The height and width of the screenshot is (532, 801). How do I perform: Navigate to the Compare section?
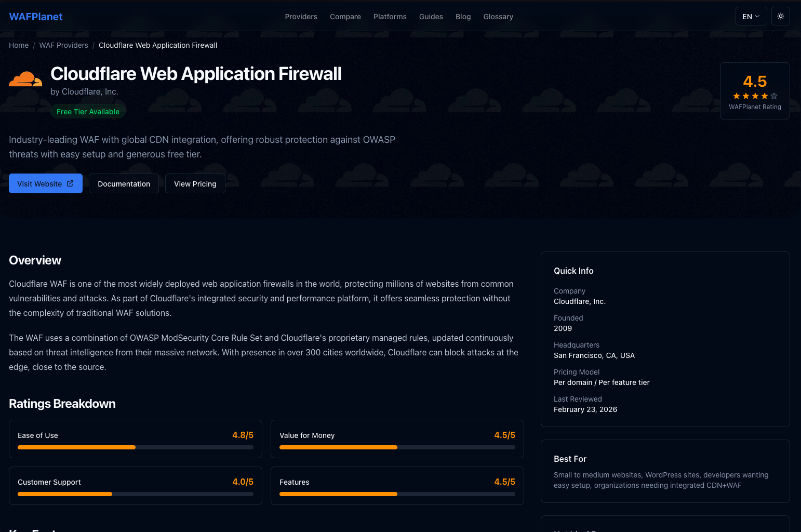pyautogui.click(x=345, y=17)
